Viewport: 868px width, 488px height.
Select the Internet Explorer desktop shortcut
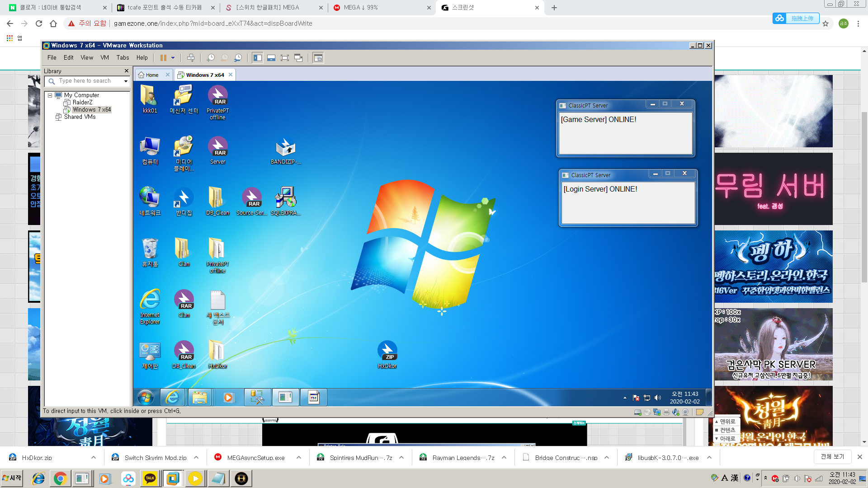click(x=150, y=307)
